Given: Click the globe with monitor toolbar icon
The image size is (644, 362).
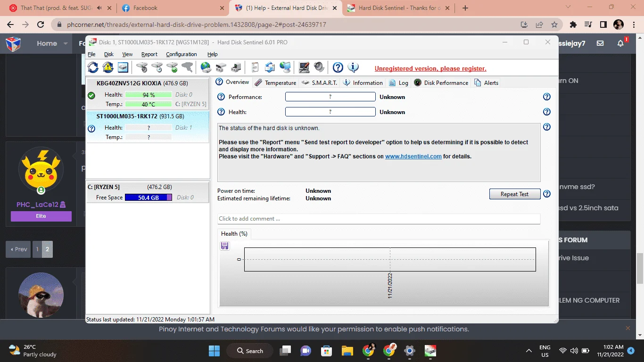Looking at the screenshot, I should coord(285,67).
